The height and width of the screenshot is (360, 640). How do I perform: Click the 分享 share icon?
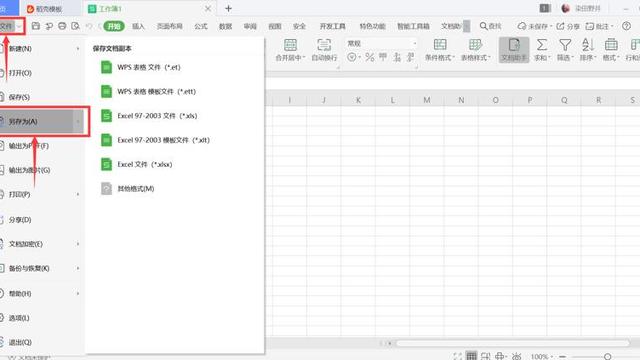560,26
